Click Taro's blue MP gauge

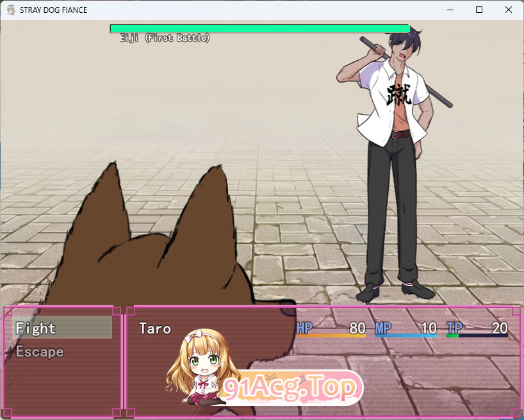[x=405, y=335]
